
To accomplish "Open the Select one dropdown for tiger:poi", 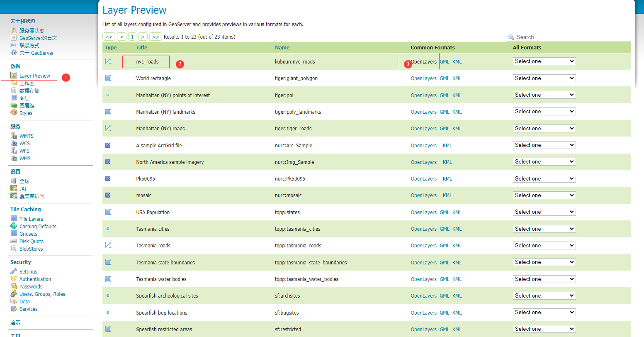I will (x=544, y=95).
